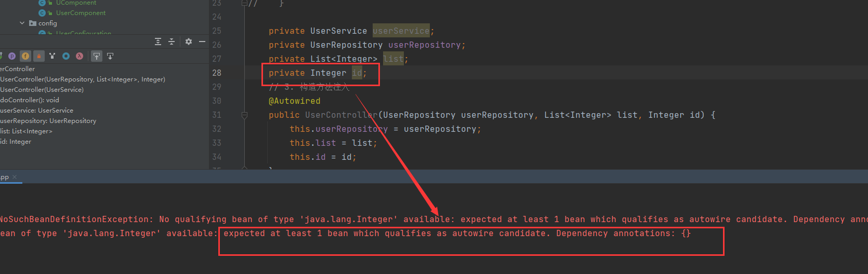Select id: Integer field in Structure
Image resolution: width=868 pixels, height=274 pixels.
[16, 142]
